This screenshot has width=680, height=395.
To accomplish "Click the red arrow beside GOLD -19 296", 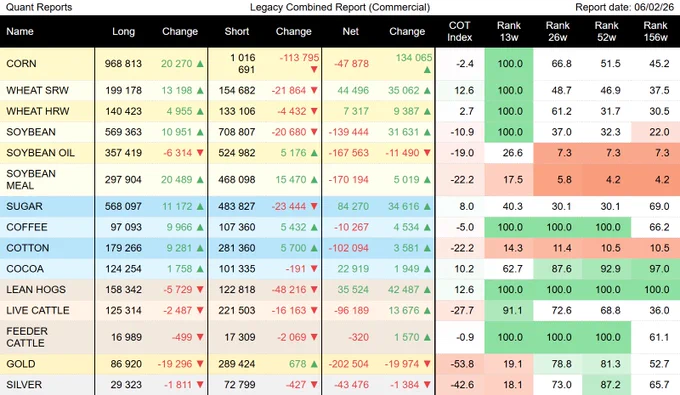I will pos(200,364).
